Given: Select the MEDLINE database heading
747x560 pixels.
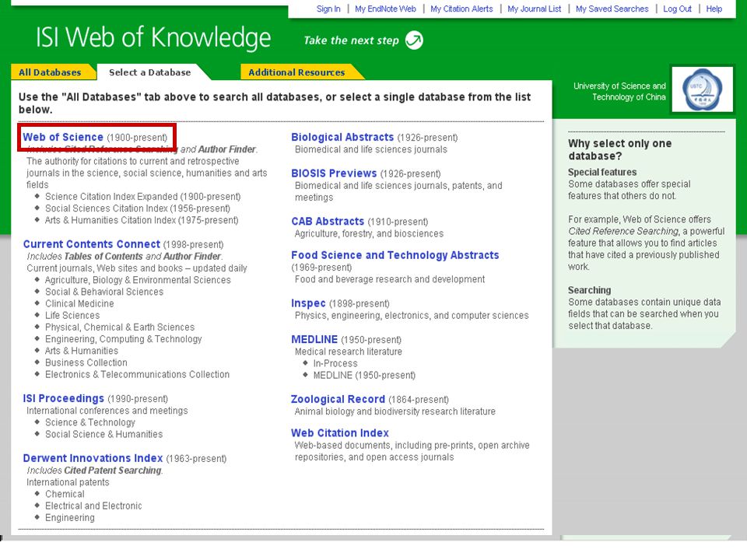Looking at the screenshot, I should pos(314,340).
